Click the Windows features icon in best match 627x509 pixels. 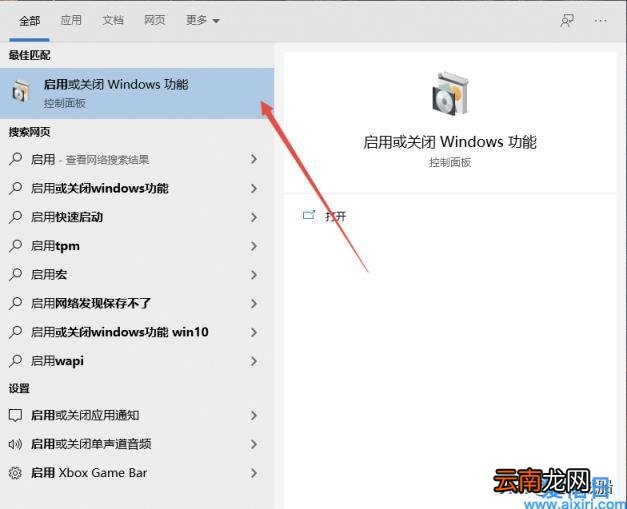click(20, 92)
